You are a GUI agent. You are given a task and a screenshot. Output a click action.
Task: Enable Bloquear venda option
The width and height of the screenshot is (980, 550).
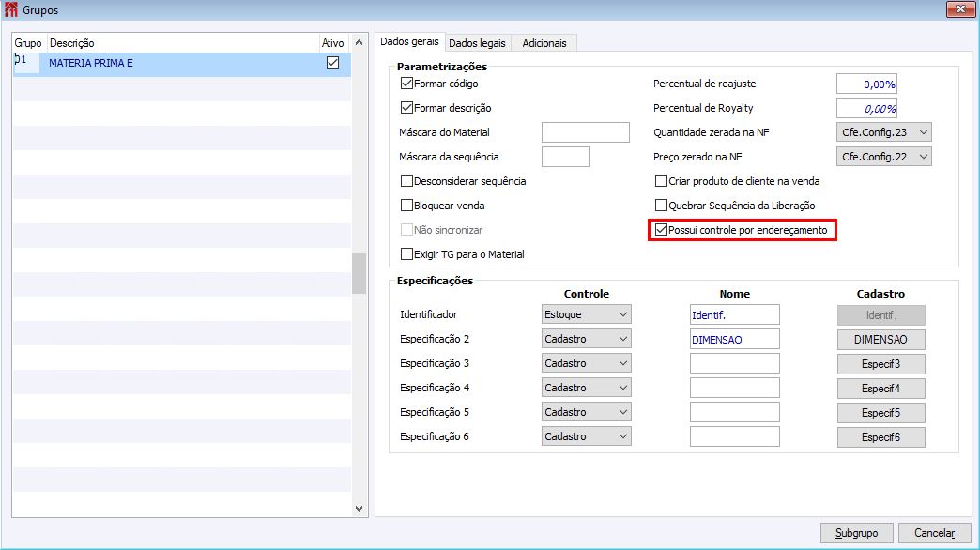click(x=406, y=206)
